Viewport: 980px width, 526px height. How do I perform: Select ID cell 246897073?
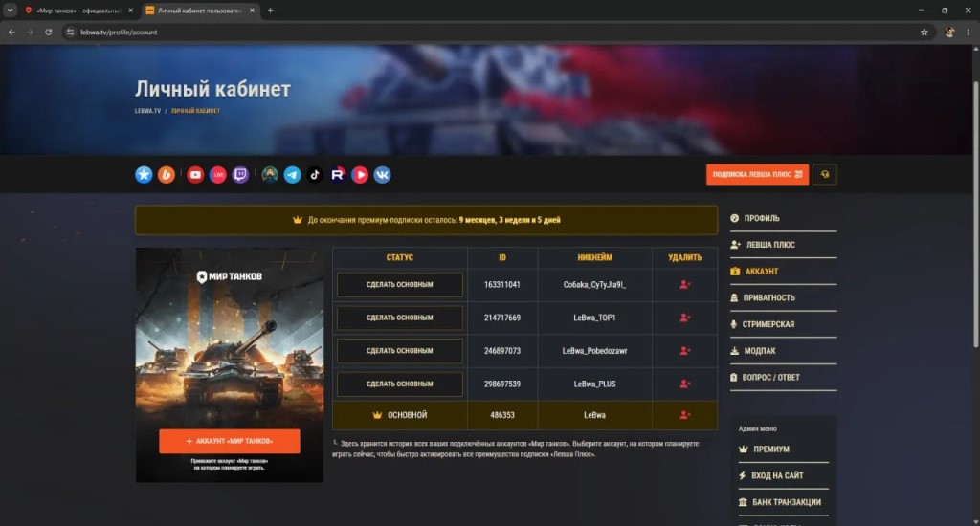coord(501,351)
